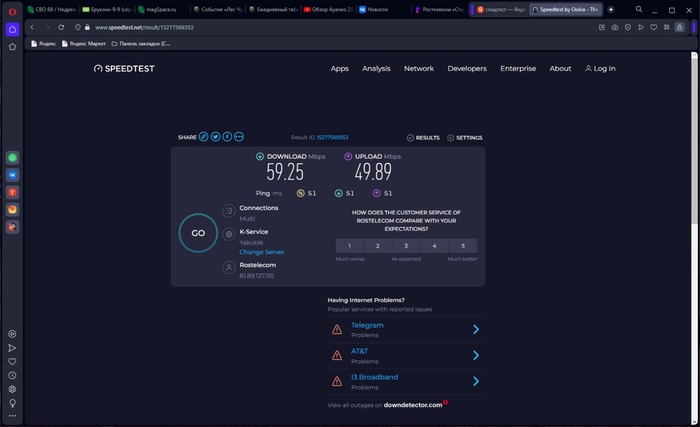The image size is (700, 427).
Task: Click the speedtest.net address bar
Action: (x=300, y=28)
